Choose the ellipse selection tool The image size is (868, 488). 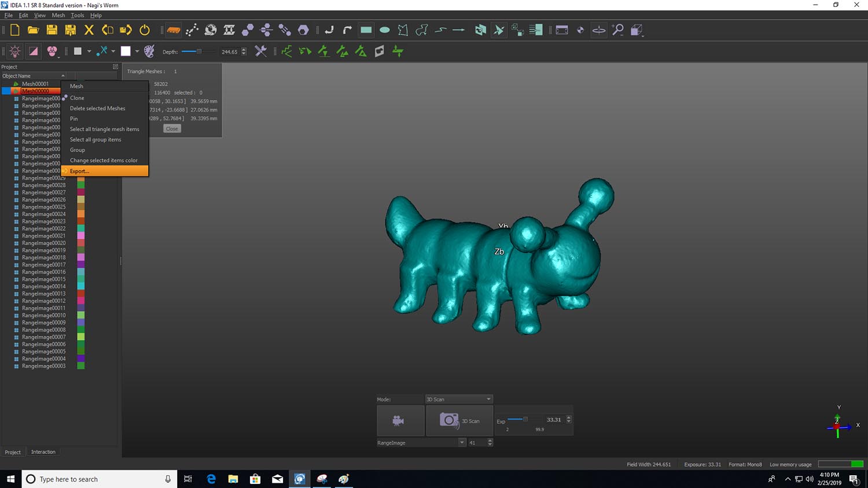click(385, 30)
